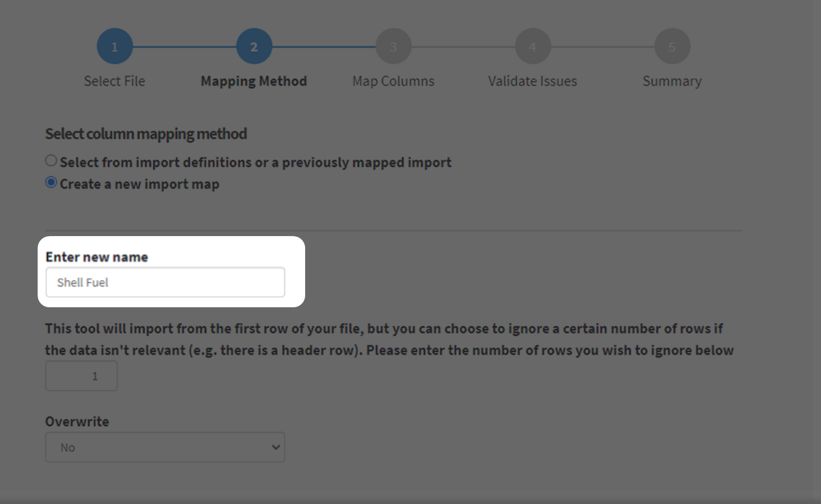Open the Validate Issues step label
821x504 pixels.
click(533, 81)
